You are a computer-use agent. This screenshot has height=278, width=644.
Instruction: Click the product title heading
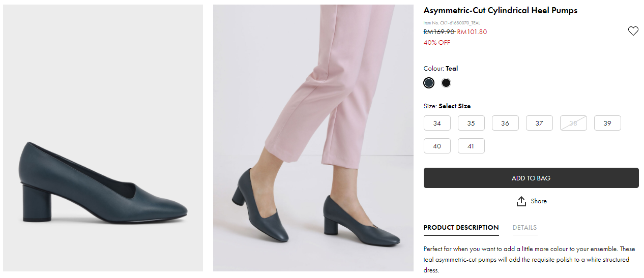[500, 11]
